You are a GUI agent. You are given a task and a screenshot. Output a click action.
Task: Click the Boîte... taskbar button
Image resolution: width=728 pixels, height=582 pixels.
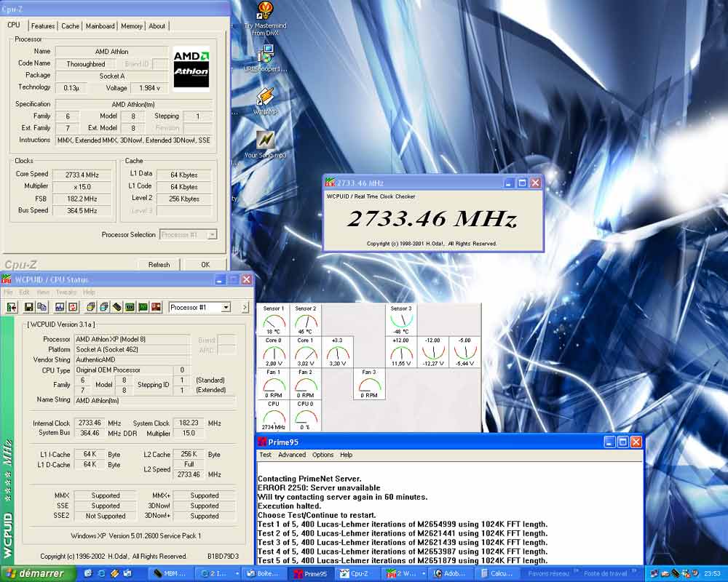(264, 574)
